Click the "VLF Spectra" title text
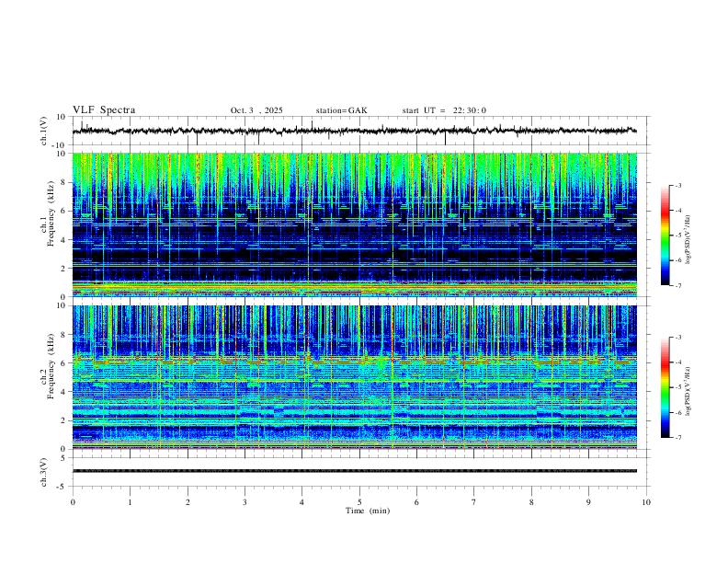This screenshot has width=728, height=563. coord(104,110)
